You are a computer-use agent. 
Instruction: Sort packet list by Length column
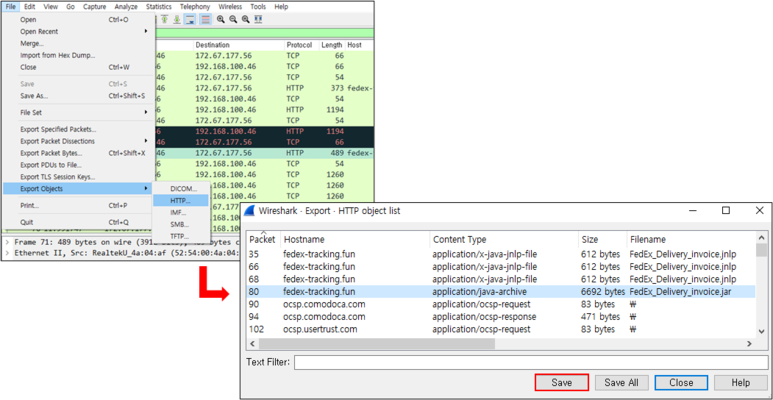coord(332,45)
